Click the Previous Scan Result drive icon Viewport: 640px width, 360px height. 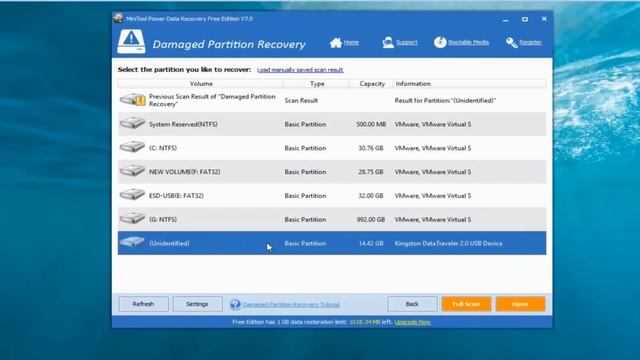[132, 99]
